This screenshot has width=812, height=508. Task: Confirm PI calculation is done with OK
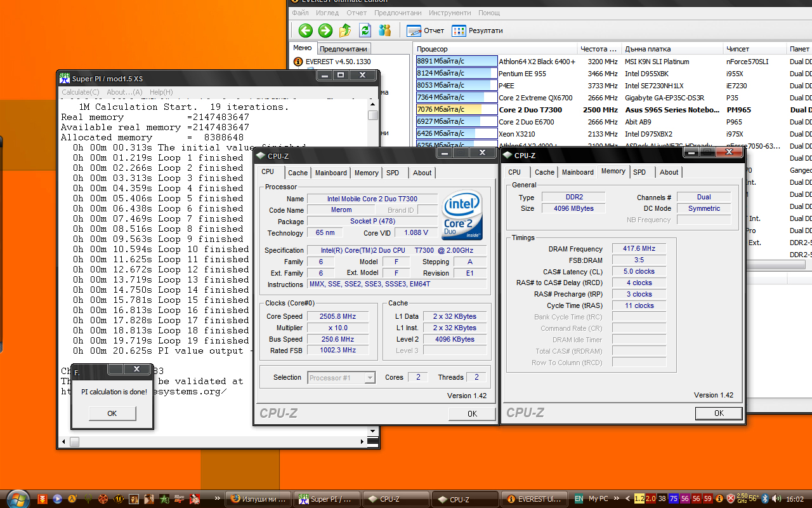112,413
